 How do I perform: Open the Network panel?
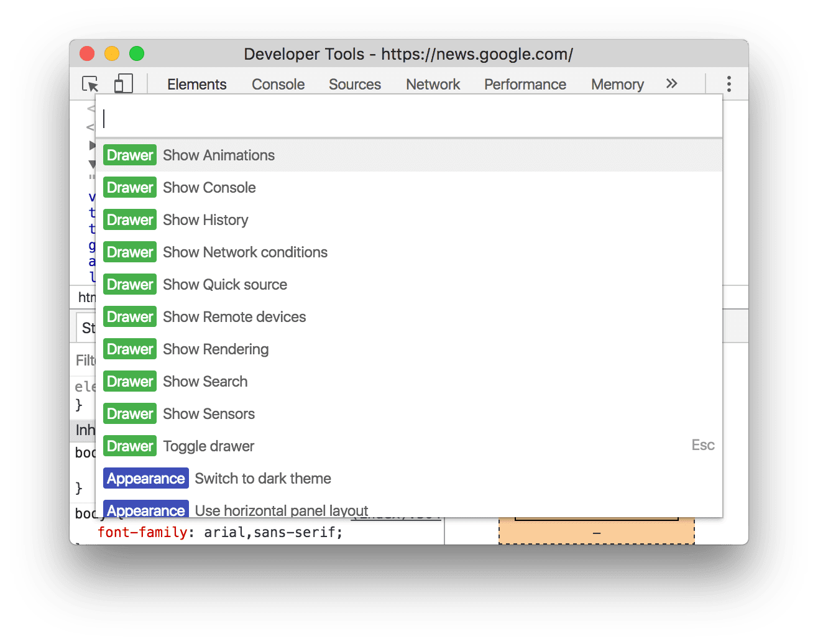(x=432, y=83)
